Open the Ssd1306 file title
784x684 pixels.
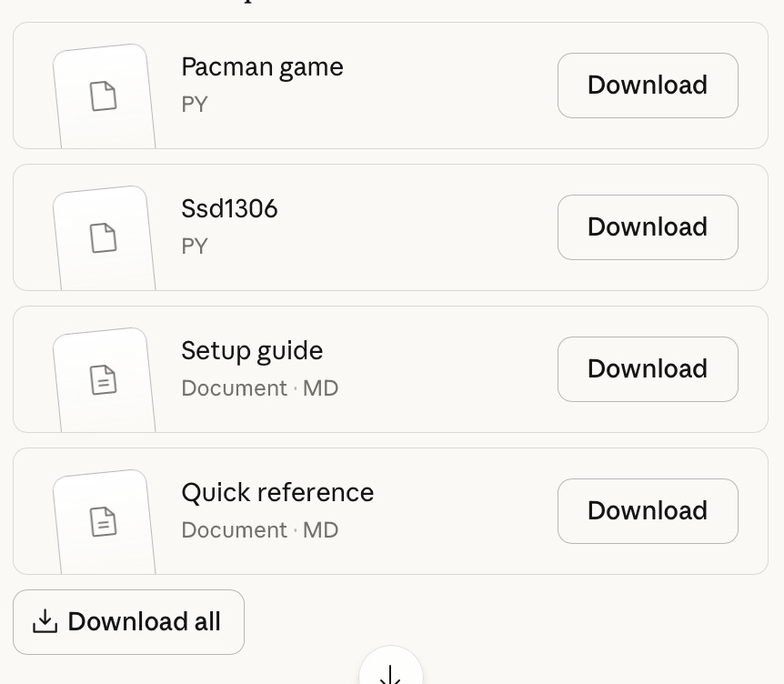tap(229, 209)
